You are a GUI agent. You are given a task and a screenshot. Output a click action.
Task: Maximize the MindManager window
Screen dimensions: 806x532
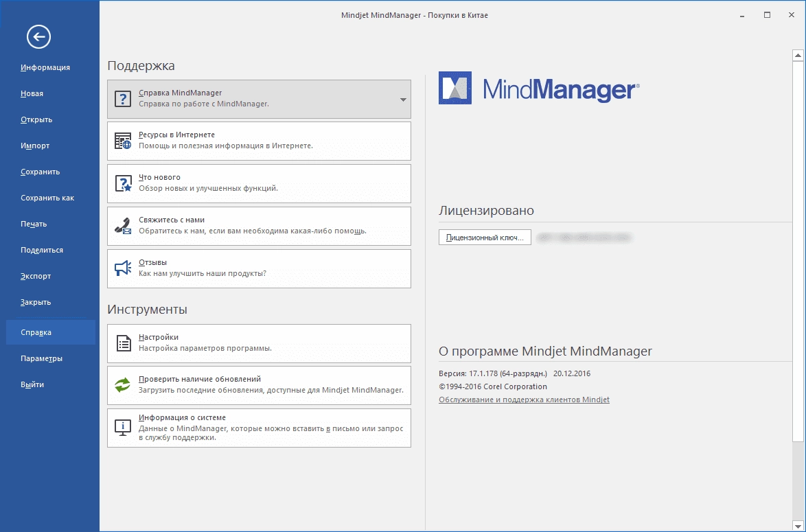click(x=767, y=15)
